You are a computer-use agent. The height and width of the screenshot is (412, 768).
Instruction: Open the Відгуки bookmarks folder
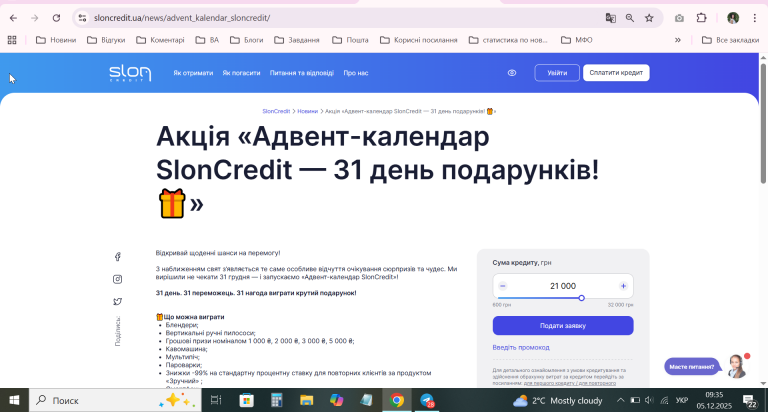(106, 40)
